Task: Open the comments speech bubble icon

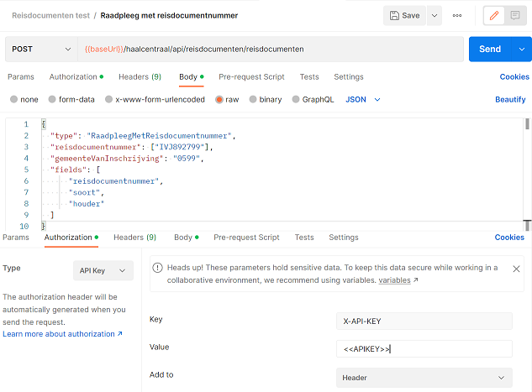Action: point(515,16)
